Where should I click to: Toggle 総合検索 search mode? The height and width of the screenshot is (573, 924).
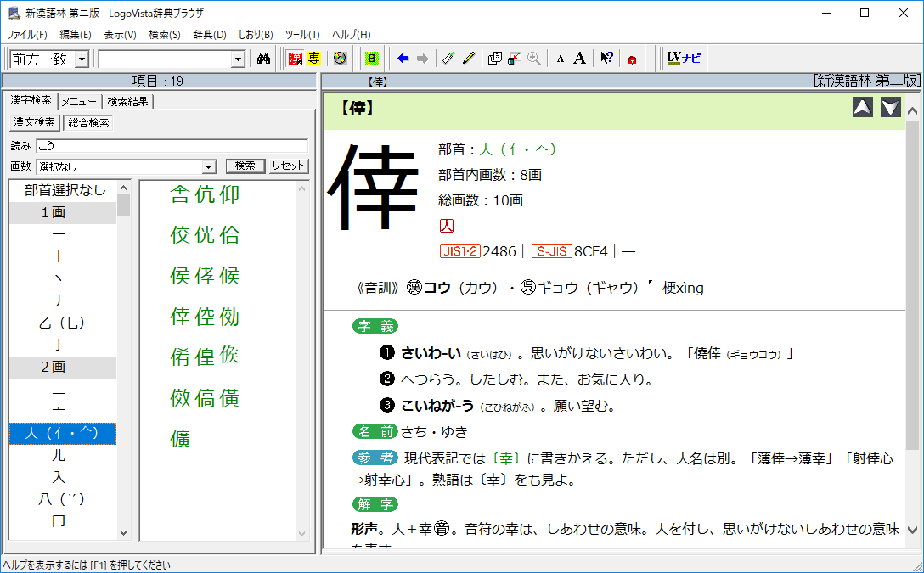click(x=88, y=123)
